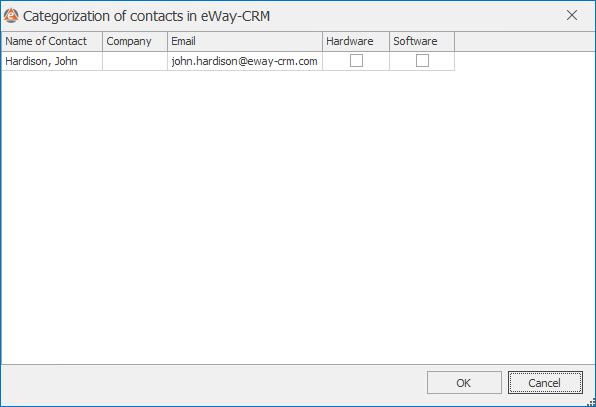
Task: Confirm categorization with the OK button
Action: [x=464, y=383]
